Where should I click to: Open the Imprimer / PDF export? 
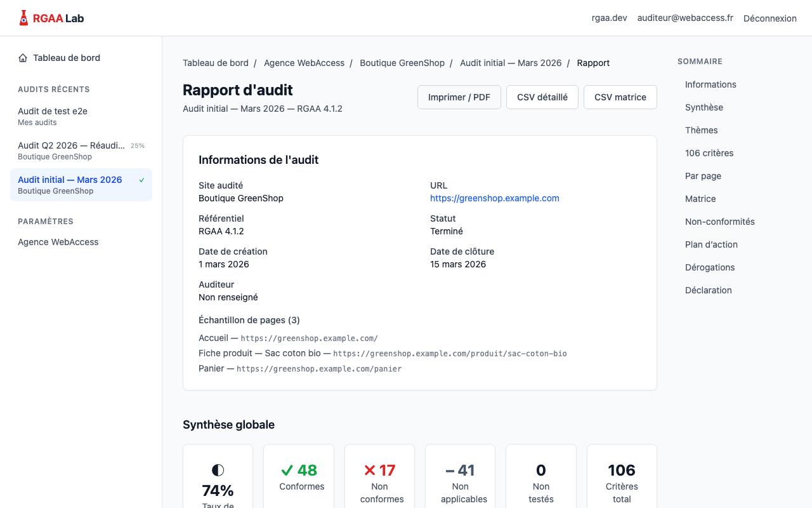[x=459, y=97]
